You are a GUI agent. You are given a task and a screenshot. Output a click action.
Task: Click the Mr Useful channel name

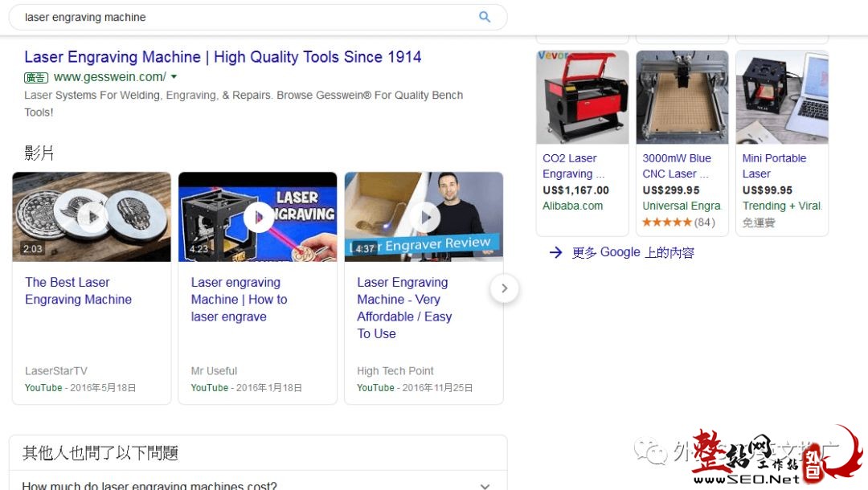point(214,371)
